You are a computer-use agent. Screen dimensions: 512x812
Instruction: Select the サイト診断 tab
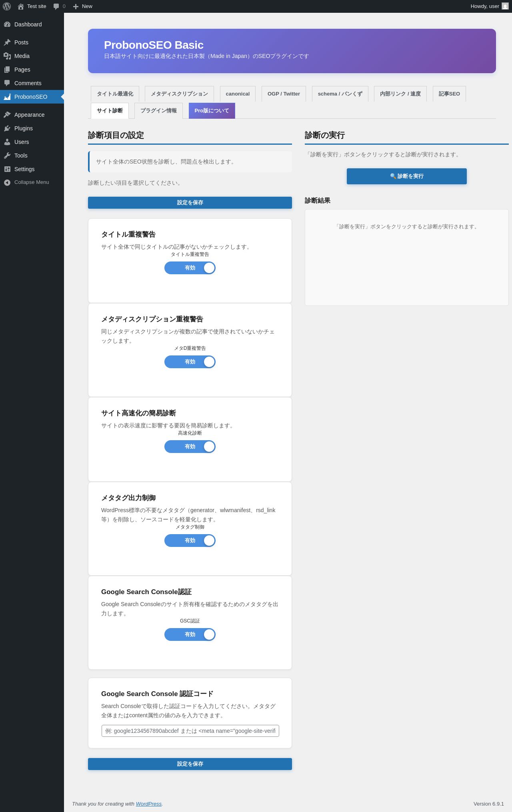pyautogui.click(x=110, y=111)
